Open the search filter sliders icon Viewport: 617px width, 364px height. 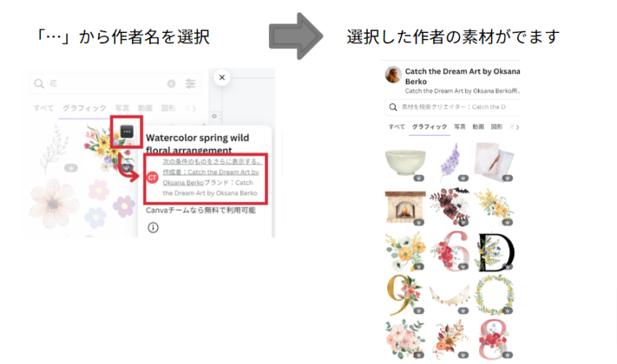tap(190, 84)
